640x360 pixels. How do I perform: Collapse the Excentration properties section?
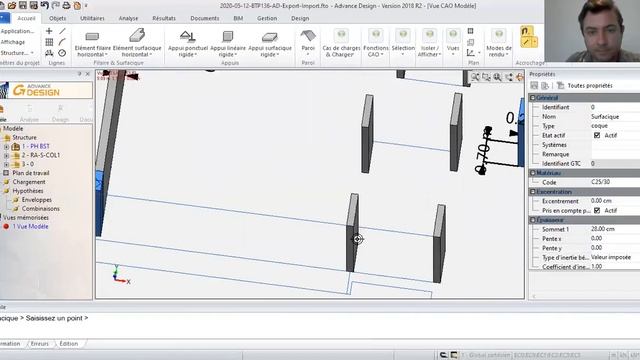tap(533, 191)
